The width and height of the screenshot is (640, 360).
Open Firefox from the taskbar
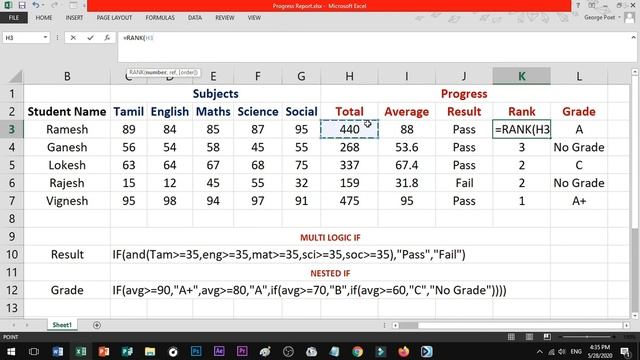point(403,351)
